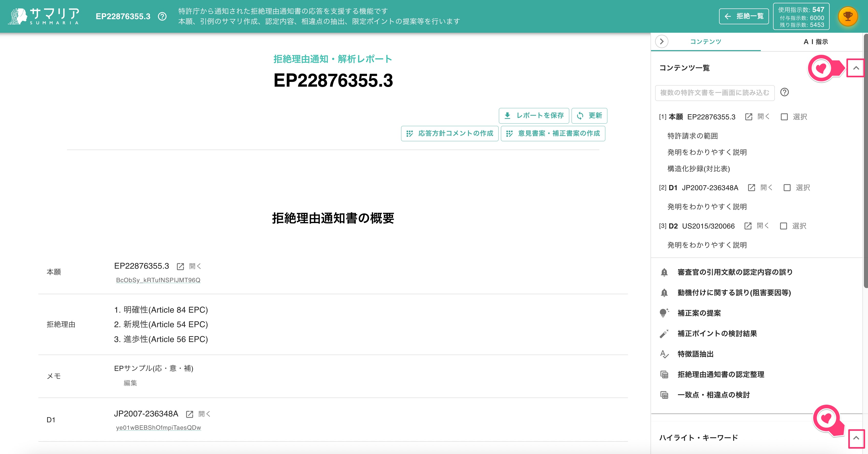Select 特許請求の範囲 under 本願
The height and width of the screenshot is (454, 868).
[x=692, y=136]
